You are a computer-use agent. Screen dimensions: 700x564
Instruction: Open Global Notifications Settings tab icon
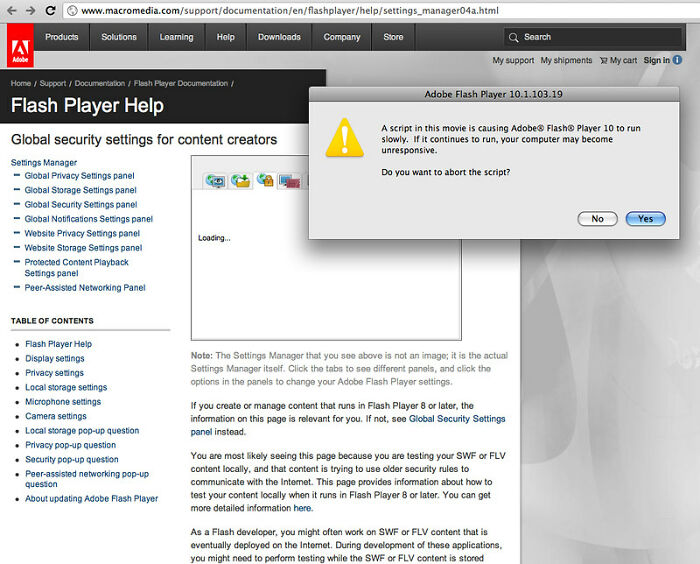pos(289,181)
